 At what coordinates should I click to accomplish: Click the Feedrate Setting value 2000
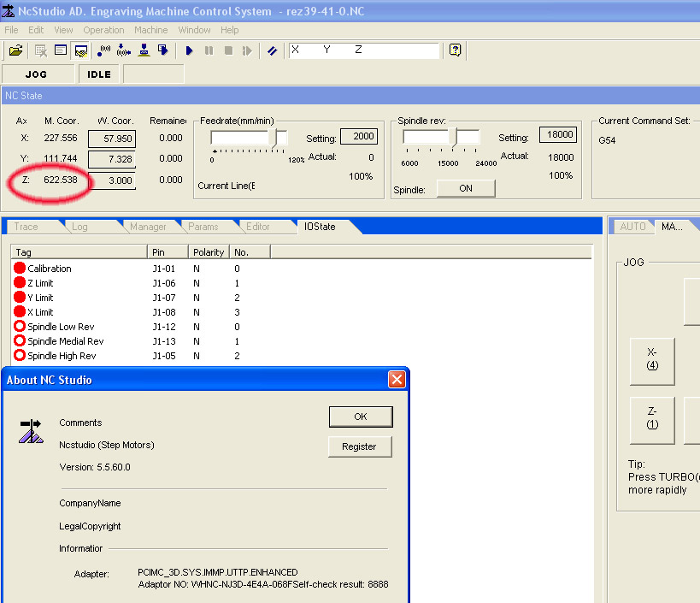coord(358,138)
